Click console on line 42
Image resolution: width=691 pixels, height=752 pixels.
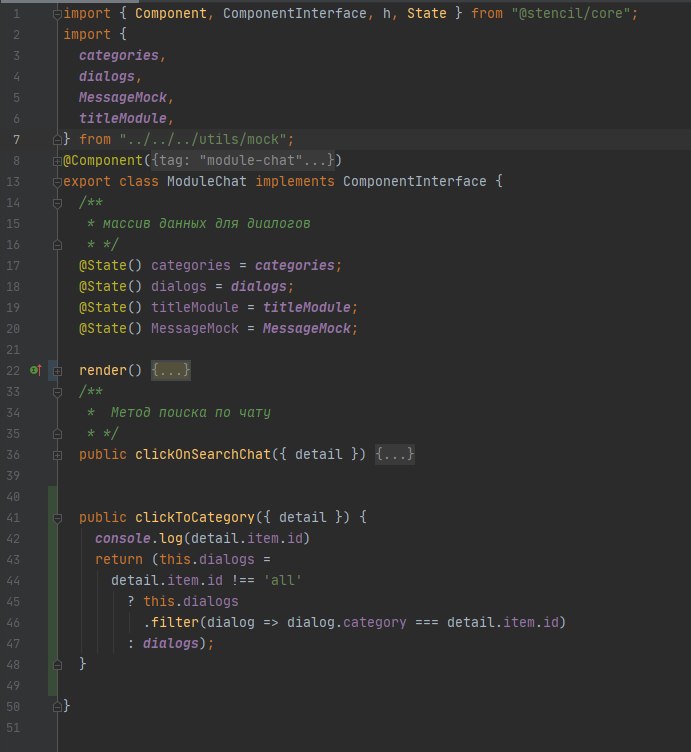(x=123, y=539)
